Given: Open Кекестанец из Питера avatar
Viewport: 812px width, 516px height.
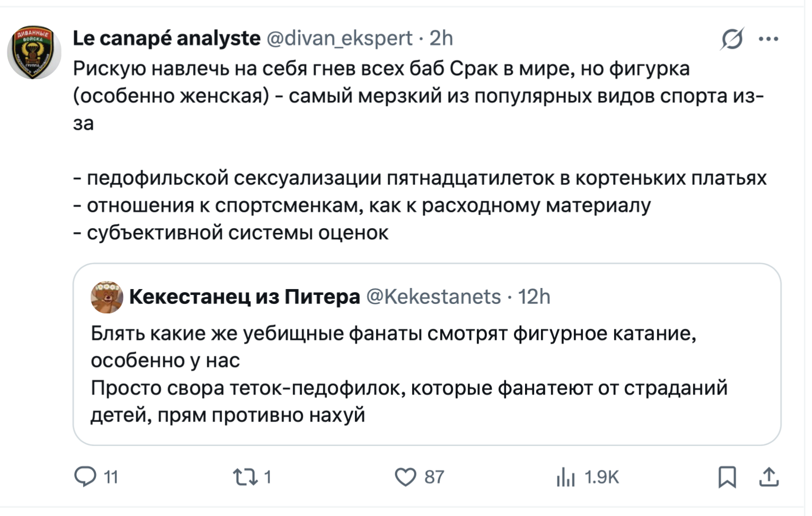Looking at the screenshot, I should coord(107,297).
